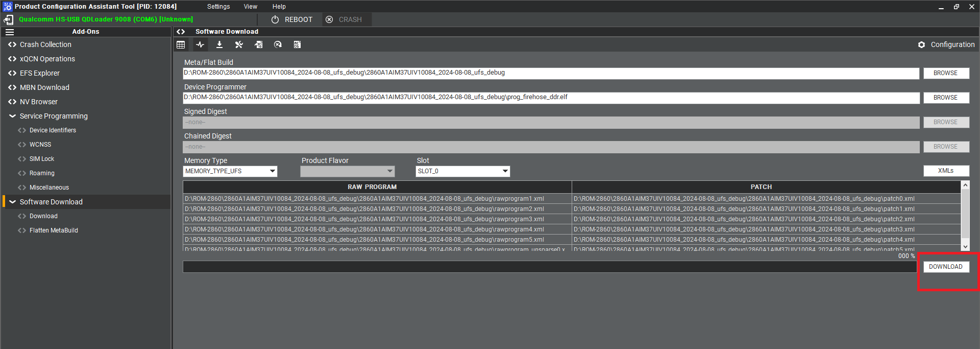Open the Settings menu
980x349 pixels.
click(x=218, y=7)
